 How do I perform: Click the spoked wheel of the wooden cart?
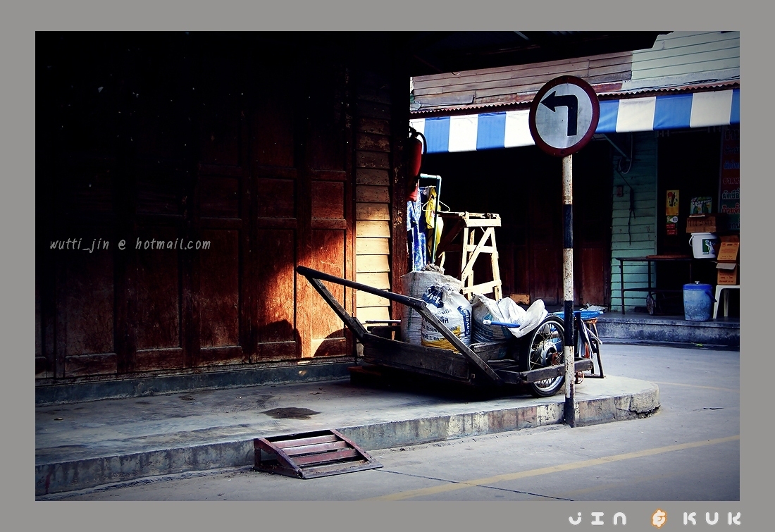[547, 354]
